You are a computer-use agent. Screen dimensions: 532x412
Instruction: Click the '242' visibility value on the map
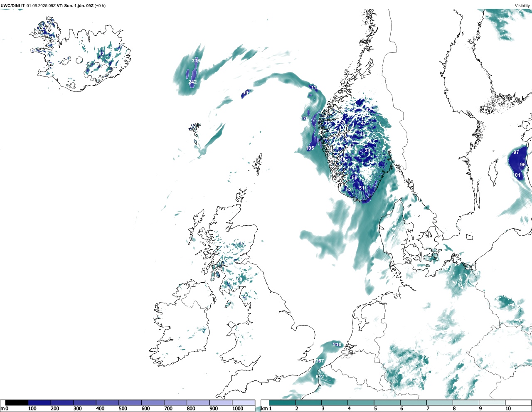pos(192,82)
